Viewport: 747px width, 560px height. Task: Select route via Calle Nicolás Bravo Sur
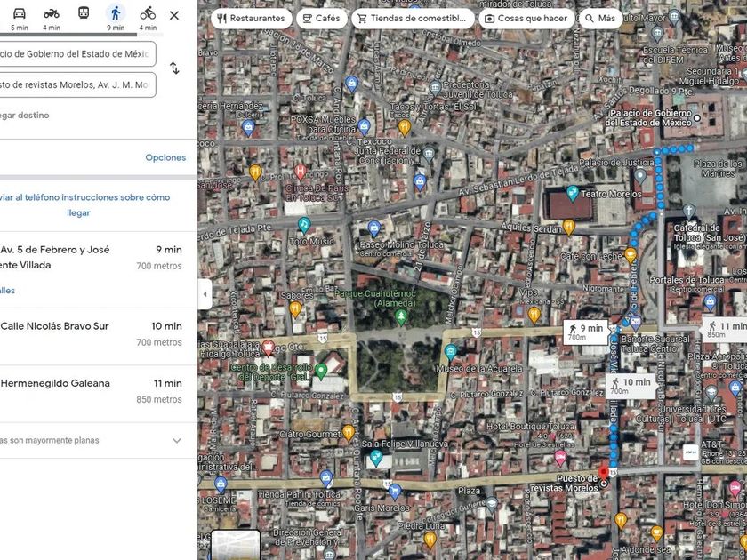click(89, 333)
